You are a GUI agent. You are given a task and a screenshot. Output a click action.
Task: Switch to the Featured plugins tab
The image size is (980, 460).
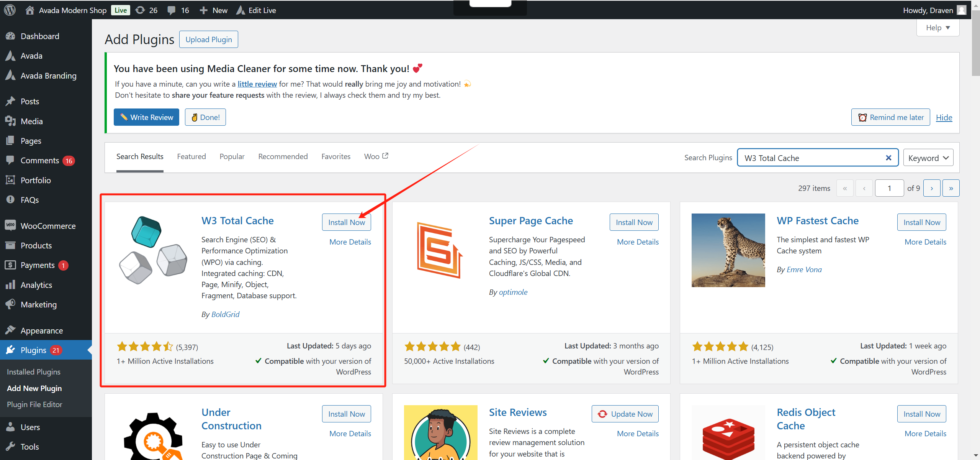click(191, 156)
